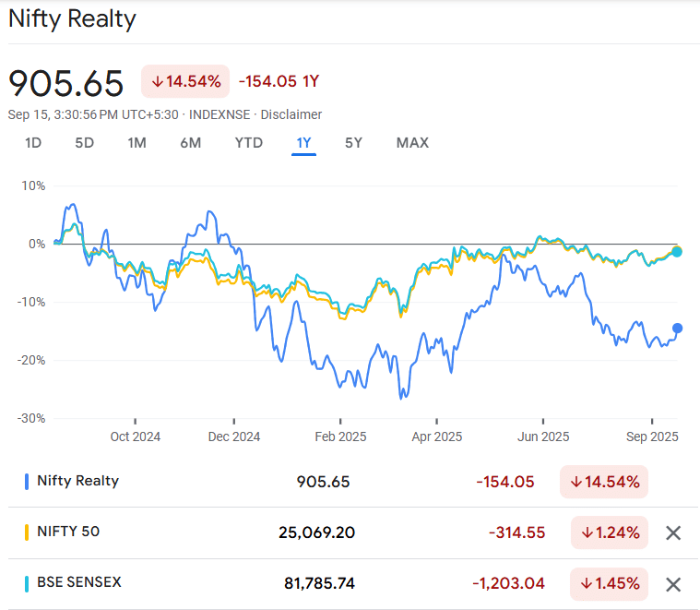
Task: Click the 0% y-axis label
Action: (x=37, y=244)
